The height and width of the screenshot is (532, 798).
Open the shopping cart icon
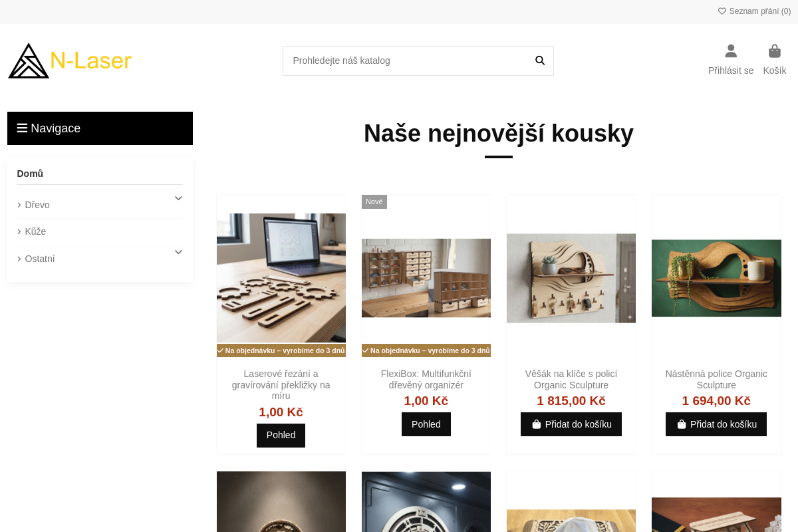tap(775, 51)
